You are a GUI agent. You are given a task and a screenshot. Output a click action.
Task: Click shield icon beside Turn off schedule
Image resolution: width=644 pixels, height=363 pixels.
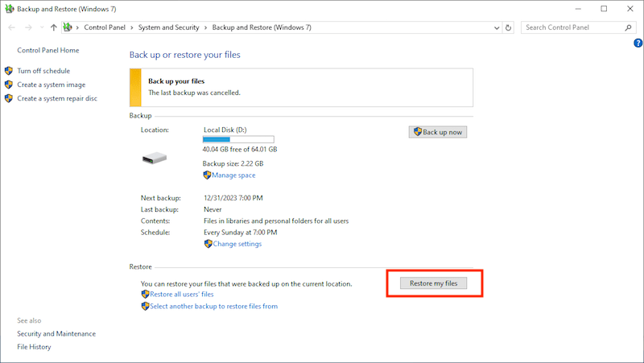point(9,71)
